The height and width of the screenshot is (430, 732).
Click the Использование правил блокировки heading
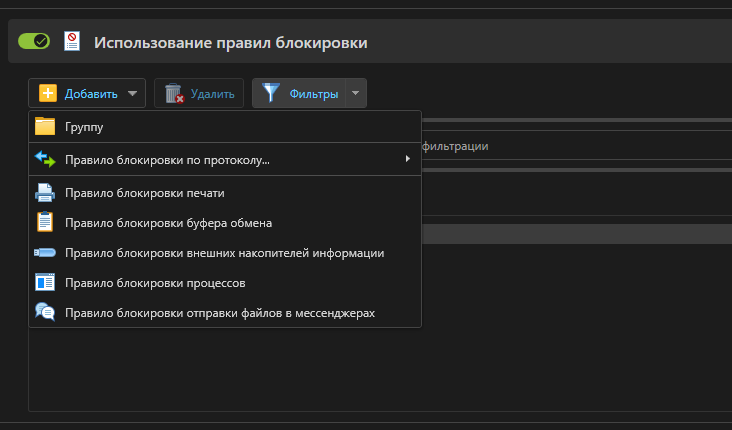click(x=231, y=42)
